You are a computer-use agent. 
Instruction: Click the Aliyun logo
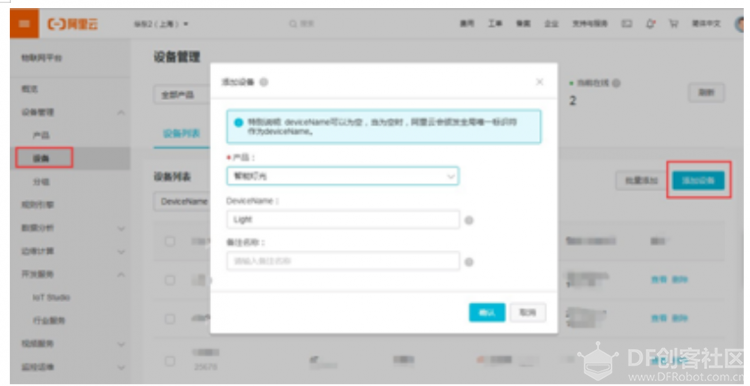point(73,24)
